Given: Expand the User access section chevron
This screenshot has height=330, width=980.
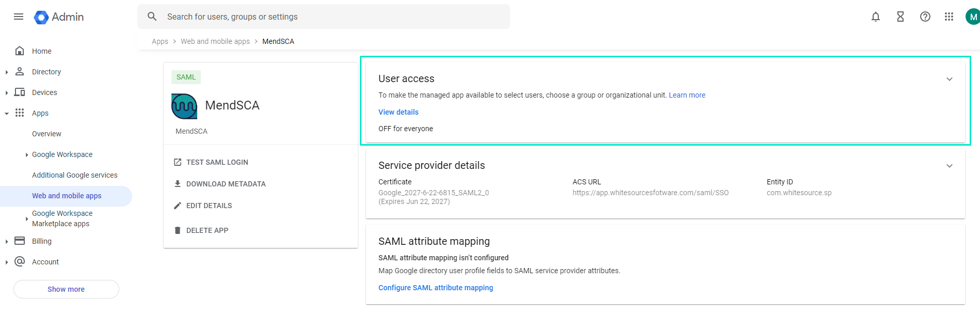Looking at the screenshot, I should pyautogui.click(x=949, y=79).
